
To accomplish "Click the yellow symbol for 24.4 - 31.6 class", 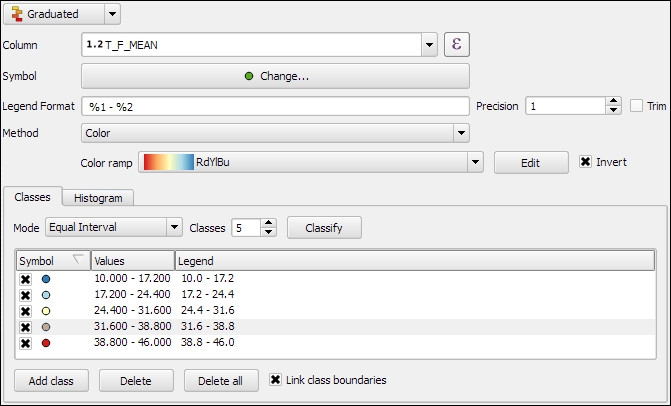I will pos(46,311).
